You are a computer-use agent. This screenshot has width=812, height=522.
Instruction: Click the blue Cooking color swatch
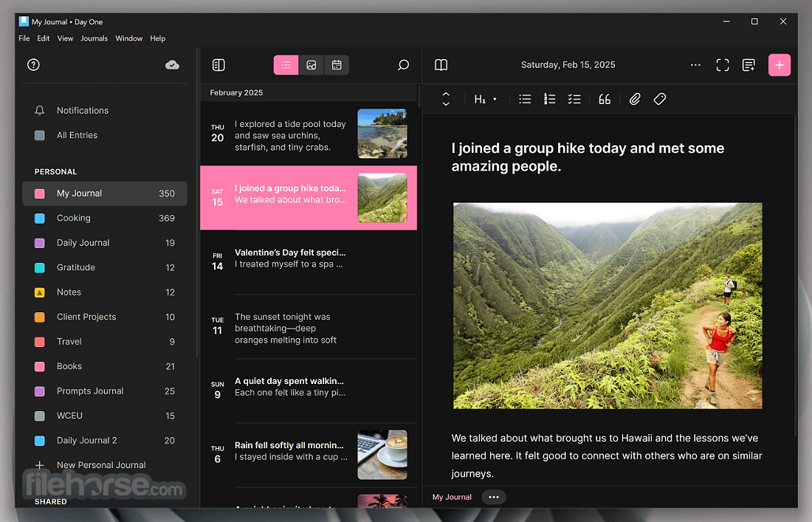tap(39, 219)
